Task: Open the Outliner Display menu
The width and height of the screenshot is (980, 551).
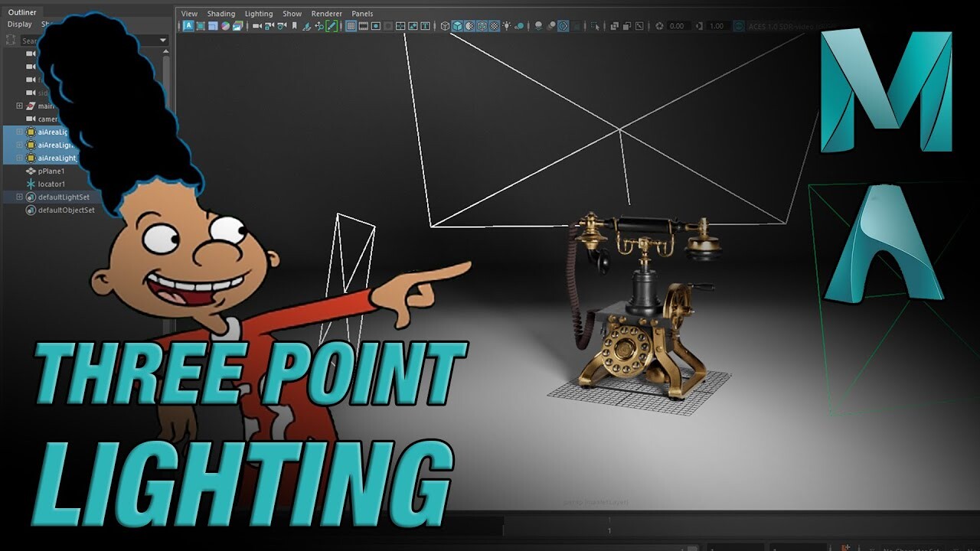Action: [x=20, y=24]
